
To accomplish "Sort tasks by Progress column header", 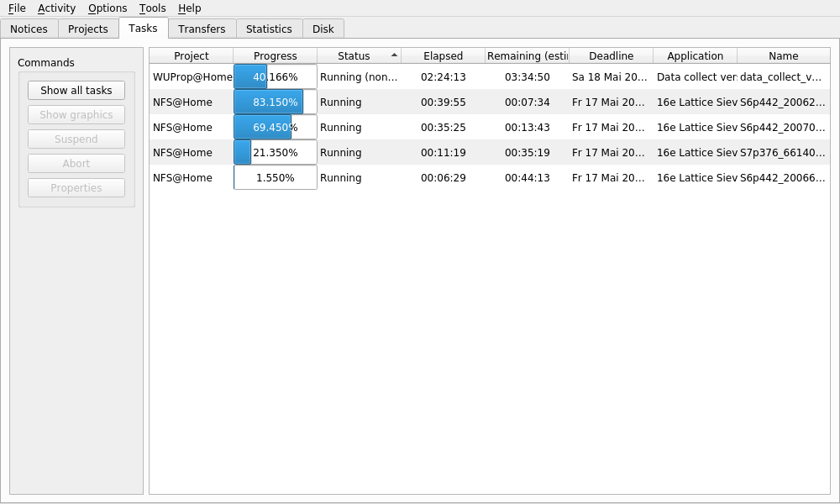I will (x=275, y=56).
